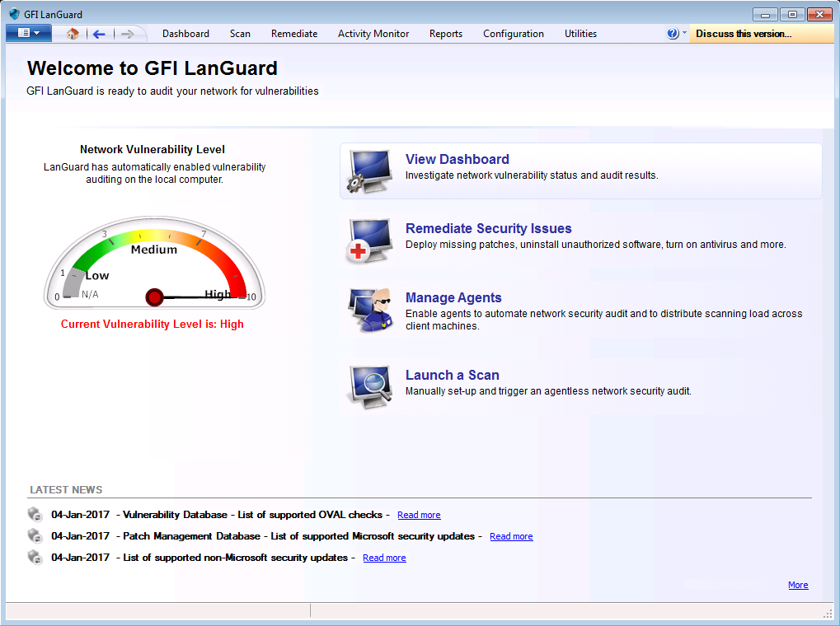Click the non-Microsoft updates news shield icon

[35, 558]
